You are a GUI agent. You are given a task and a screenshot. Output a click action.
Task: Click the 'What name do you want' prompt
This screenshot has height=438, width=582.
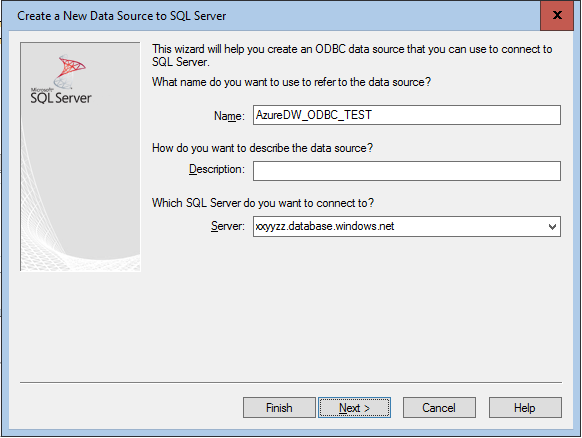point(291,82)
